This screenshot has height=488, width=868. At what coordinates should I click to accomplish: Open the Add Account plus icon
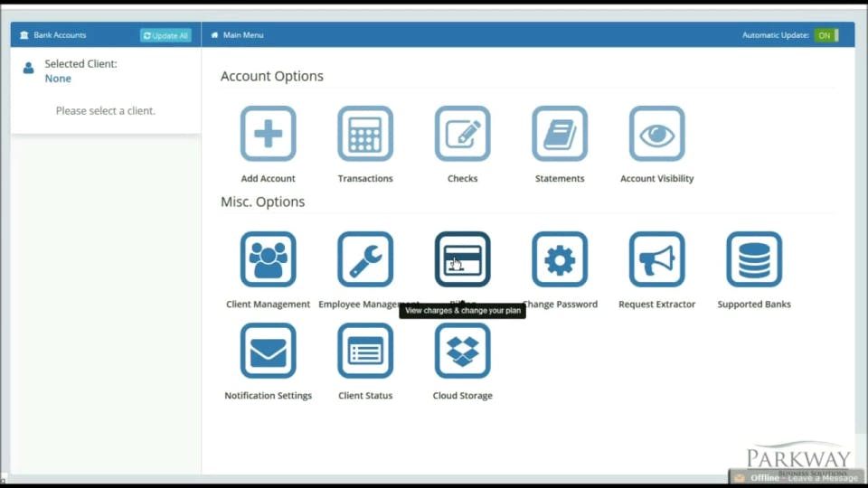pyautogui.click(x=268, y=134)
